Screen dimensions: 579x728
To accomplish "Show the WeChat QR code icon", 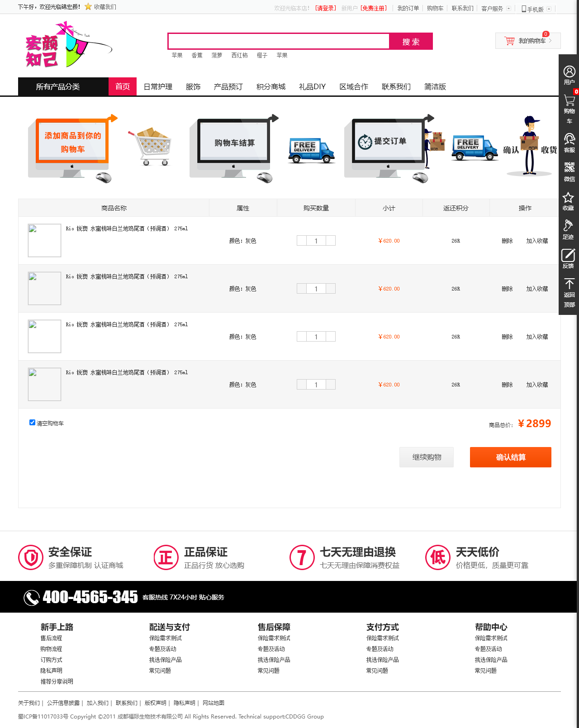I will pyautogui.click(x=569, y=167).
